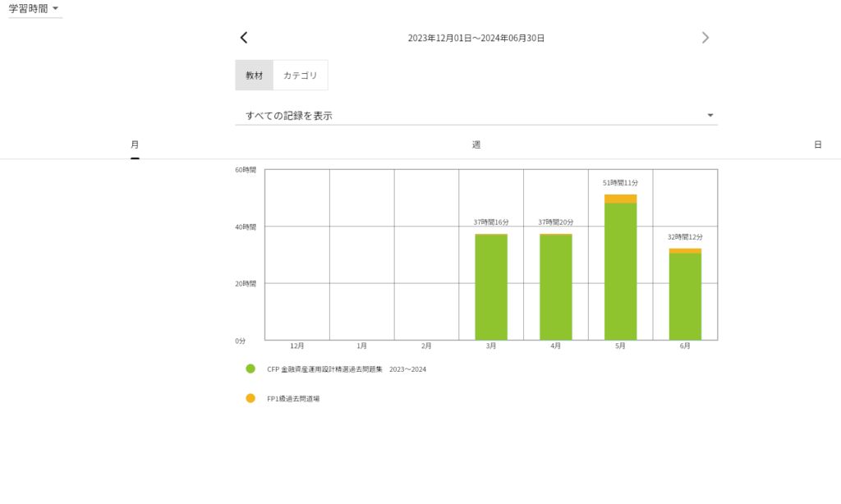841x504 pixels.
Task: Switch to the 日 tab
Action: click(817, 144)
